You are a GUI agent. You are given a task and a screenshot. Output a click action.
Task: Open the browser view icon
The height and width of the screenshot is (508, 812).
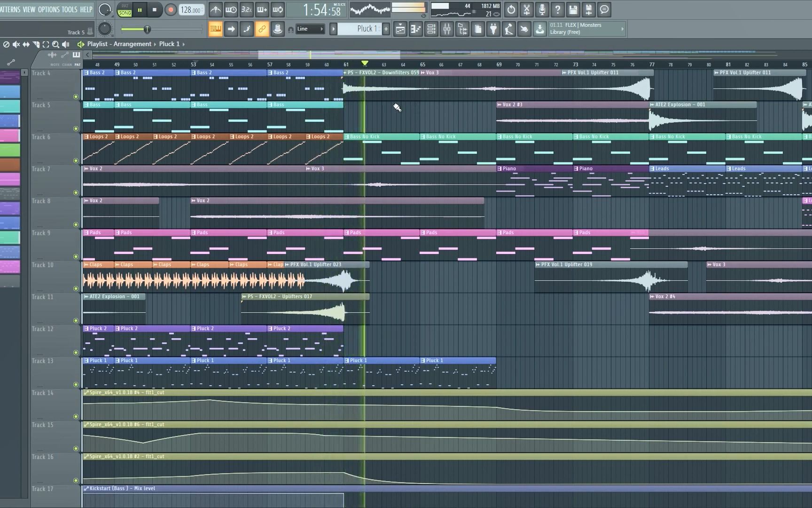[462, 29]
